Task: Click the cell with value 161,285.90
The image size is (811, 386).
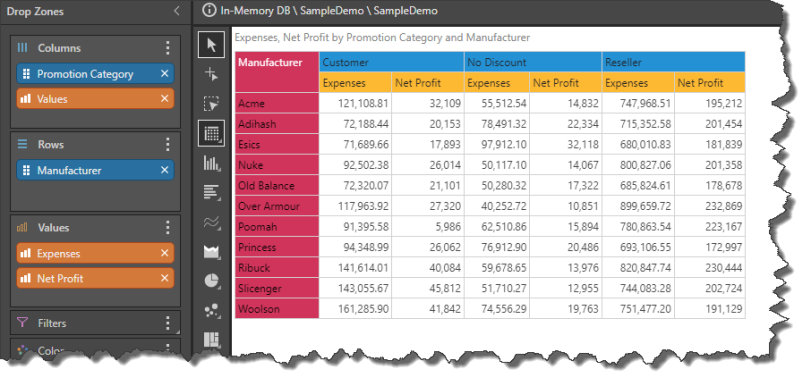Action: [x=355, y=309]
